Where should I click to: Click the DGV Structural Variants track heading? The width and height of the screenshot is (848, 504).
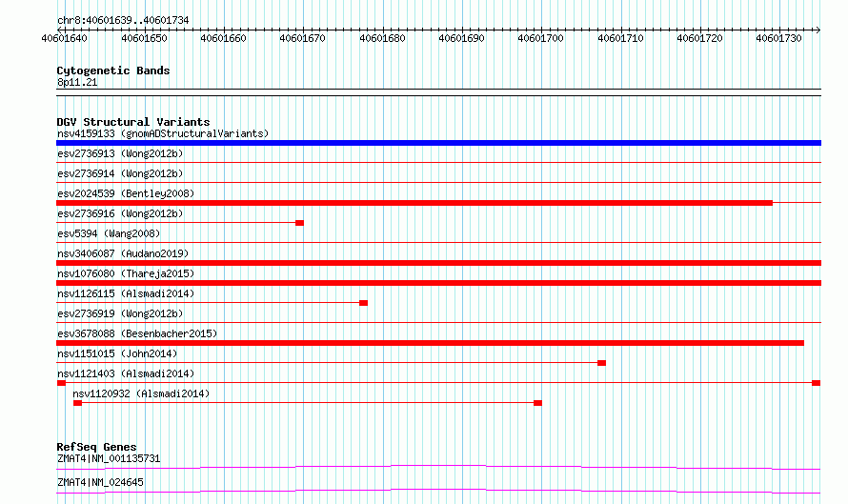[133, 122]
